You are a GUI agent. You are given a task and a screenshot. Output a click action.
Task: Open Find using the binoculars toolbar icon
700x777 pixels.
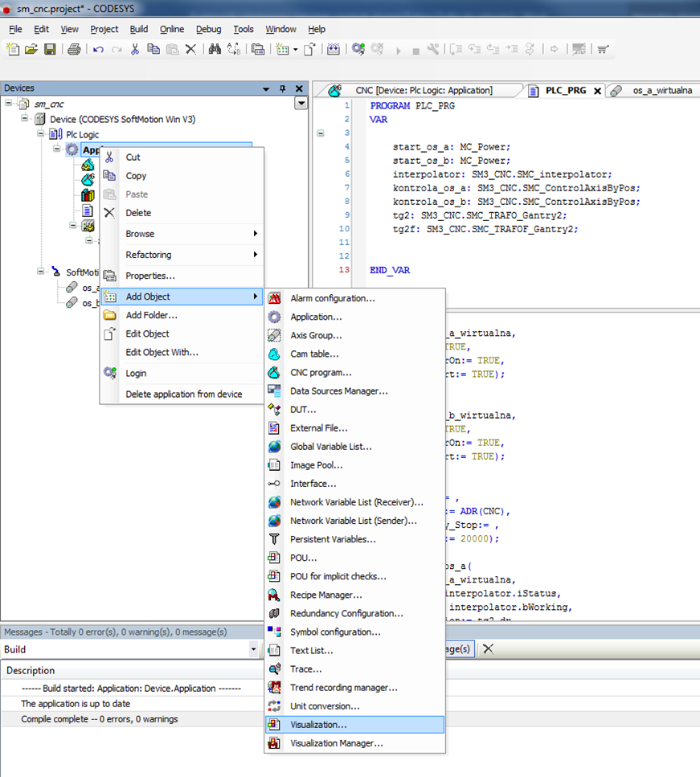[x=215, y=49]
